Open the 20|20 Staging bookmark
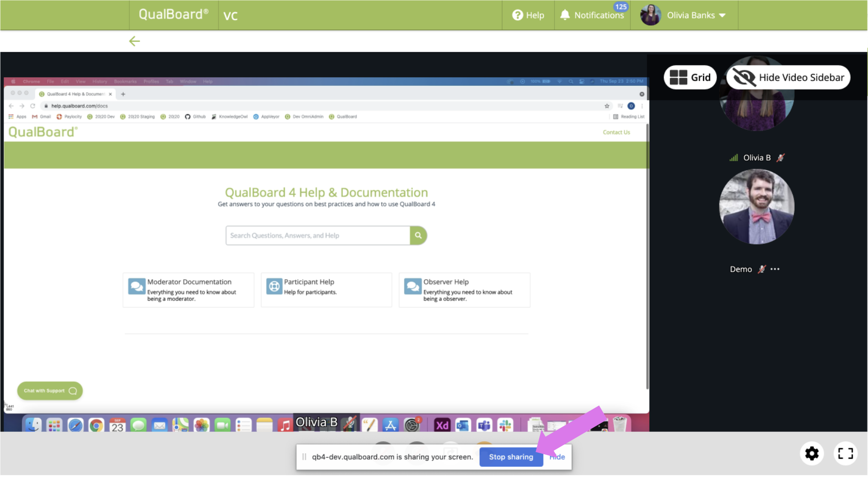This screenshot has height=477, width=868. 137,117
